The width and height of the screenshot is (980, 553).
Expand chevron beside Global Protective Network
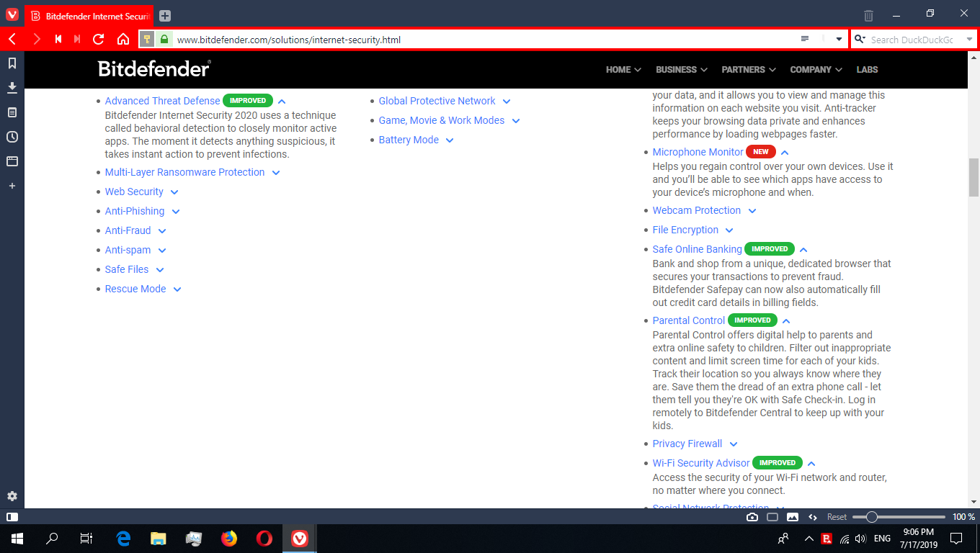[507, 102]
